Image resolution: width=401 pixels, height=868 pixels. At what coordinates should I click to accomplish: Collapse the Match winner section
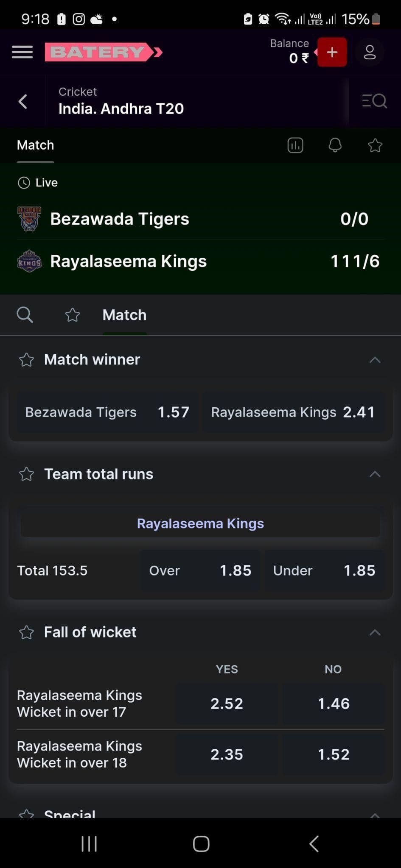(374, 360)
